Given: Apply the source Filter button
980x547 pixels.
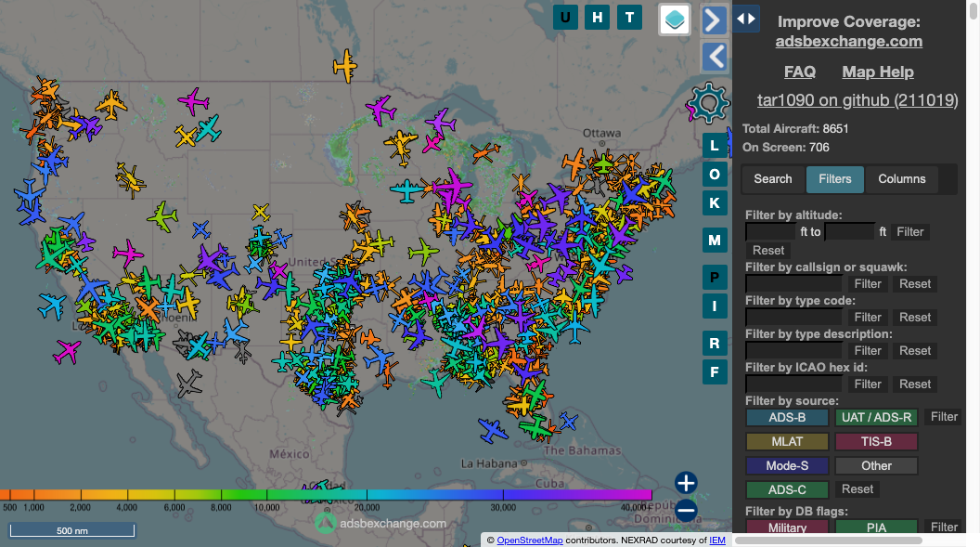Looking at the screenshot, I should click(944, 417).
